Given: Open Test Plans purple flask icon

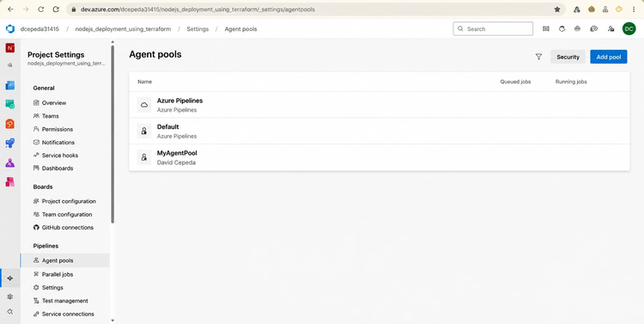Looking at the screenshot, I should click(x=9, y=162).
